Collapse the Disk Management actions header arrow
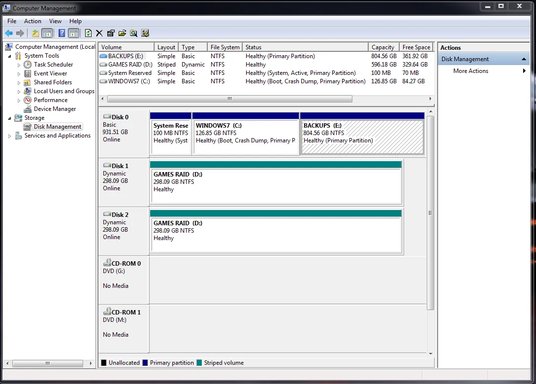The height and width of the screenshot is (384, 536). pos(524,59)
